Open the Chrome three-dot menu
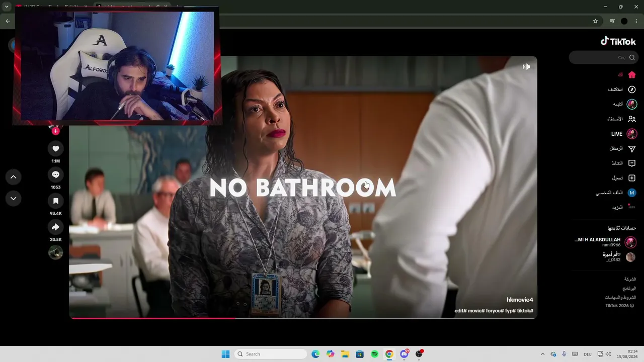Viewport: 644px width, 362px height. pyautogui.click(x=636, y=21)
